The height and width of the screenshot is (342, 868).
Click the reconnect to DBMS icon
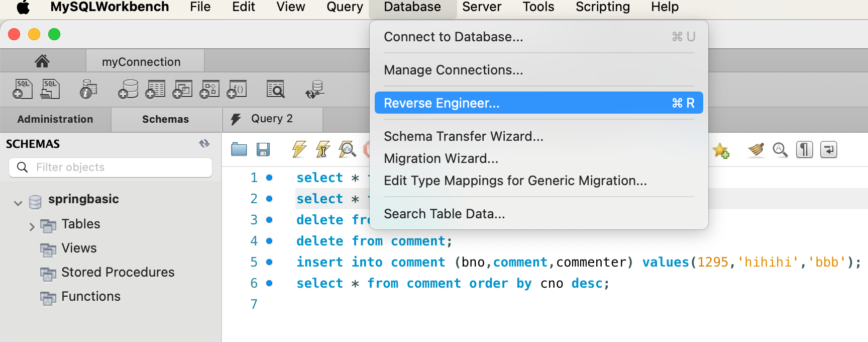pyautogui.click(x=315, y=90)
